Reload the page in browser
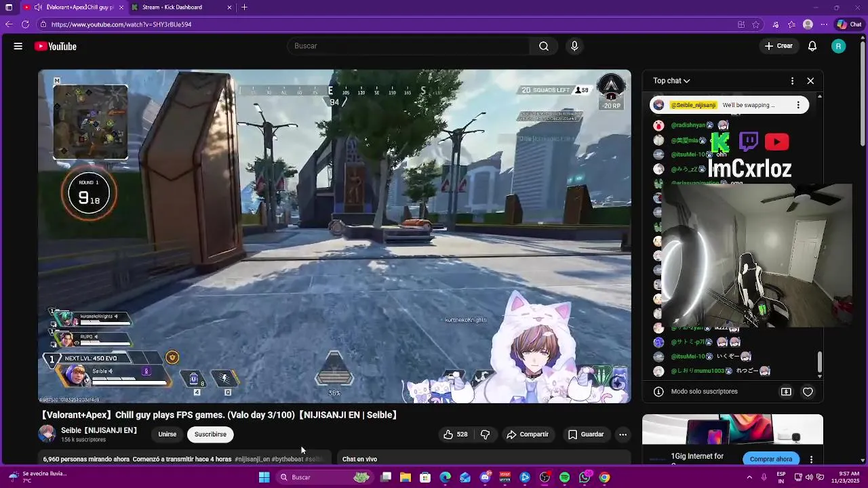The image size is (868, 488). coord(25,24)
